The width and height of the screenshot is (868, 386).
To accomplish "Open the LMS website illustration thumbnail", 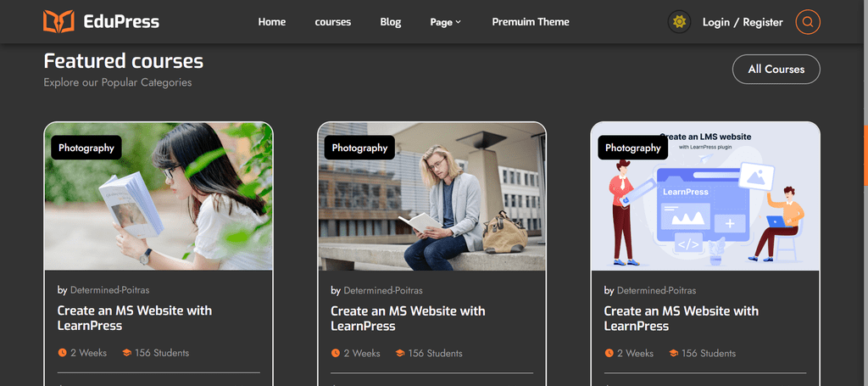I will tap(705, 196).
